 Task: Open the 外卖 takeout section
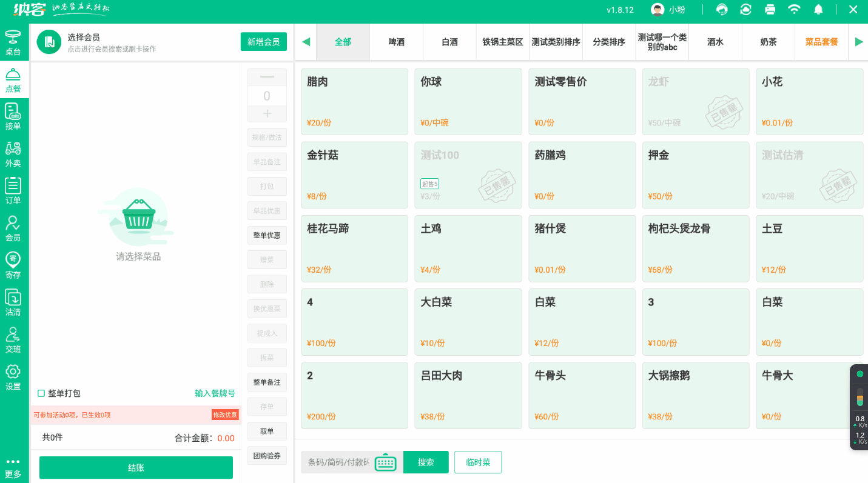click(13, 153)
